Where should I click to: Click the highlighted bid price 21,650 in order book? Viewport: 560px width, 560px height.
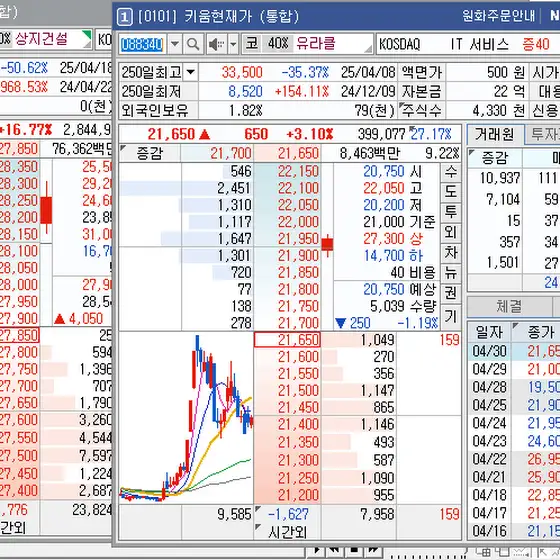click(x=288, y=340)
